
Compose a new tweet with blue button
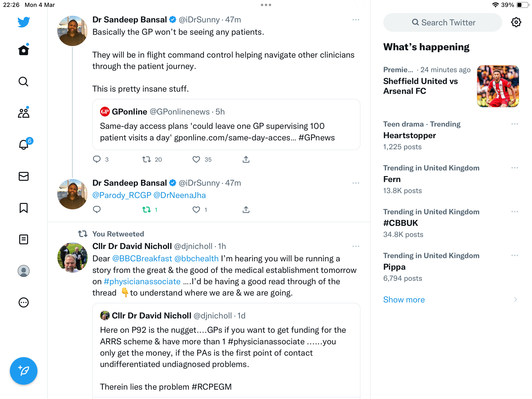(24, 371)
